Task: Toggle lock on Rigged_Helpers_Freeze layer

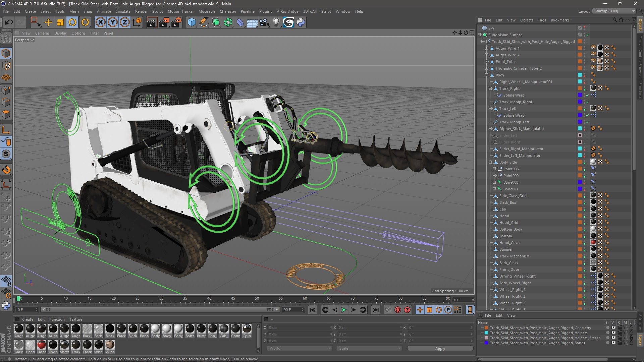Action: pyautogui.click(x=631, y=338)
